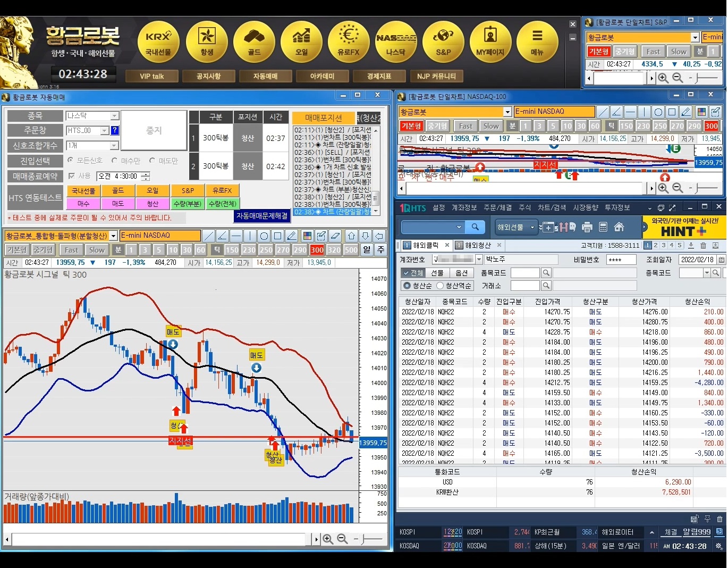This screenshot has height=568, width=728.
Task: Zoom in on the main chart magnifier
Action: point(328,539)
